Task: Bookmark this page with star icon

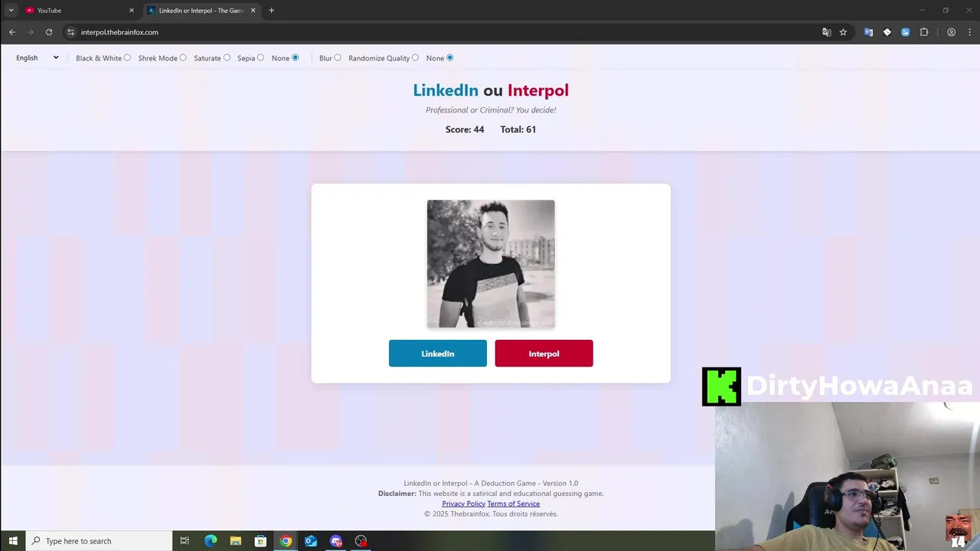Action: 843,32
